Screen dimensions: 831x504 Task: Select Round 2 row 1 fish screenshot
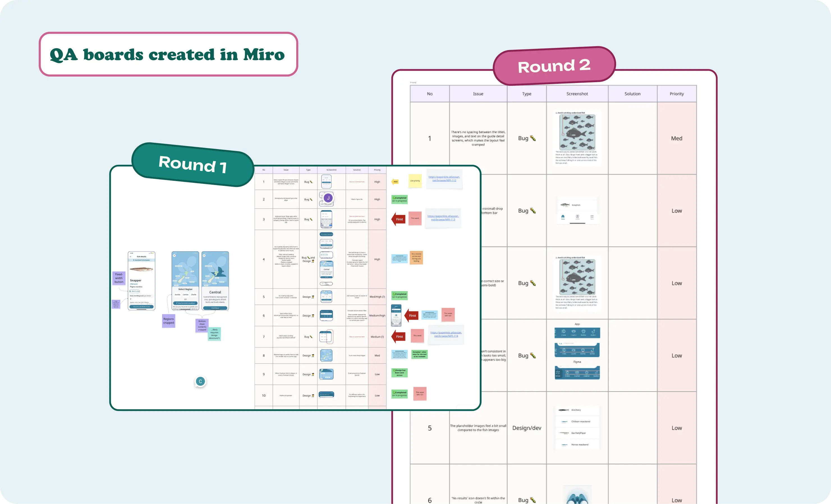pyautogui.click(x=577, y=138)
